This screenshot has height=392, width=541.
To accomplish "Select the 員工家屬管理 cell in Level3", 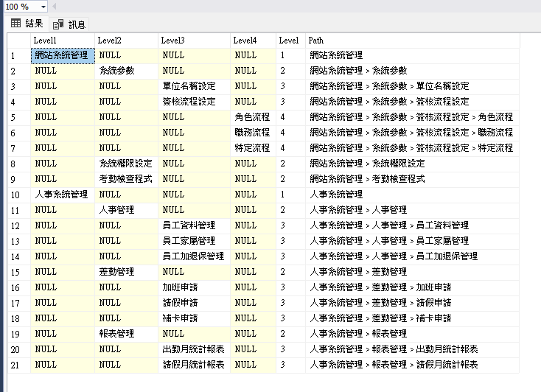I will [x=195, y=241].
